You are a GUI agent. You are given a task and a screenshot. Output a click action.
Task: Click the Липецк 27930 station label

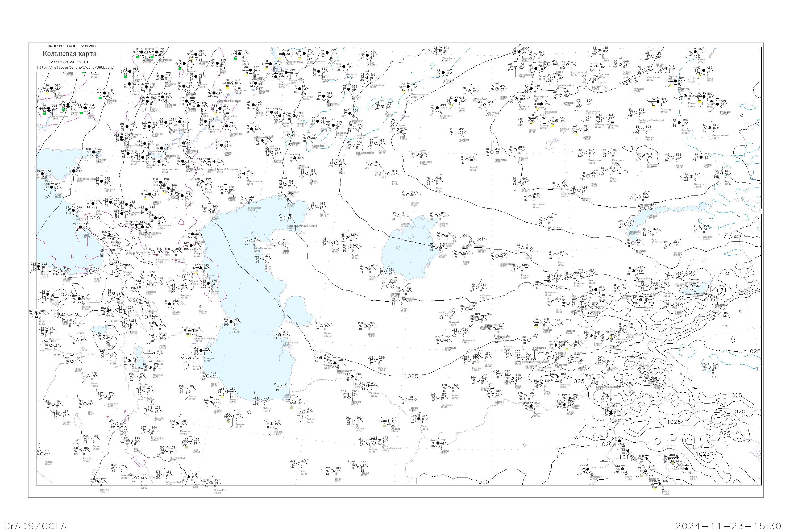pyautogui.click(x=148, y=61)
